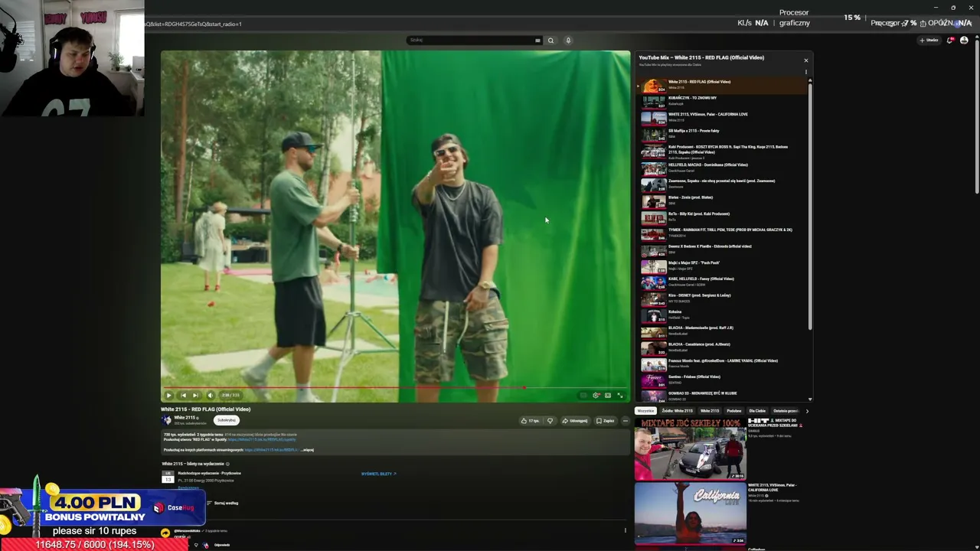Close the YouTube Mix playlist panel
Screen dimensions: 980x551
(x=805, y=60)
